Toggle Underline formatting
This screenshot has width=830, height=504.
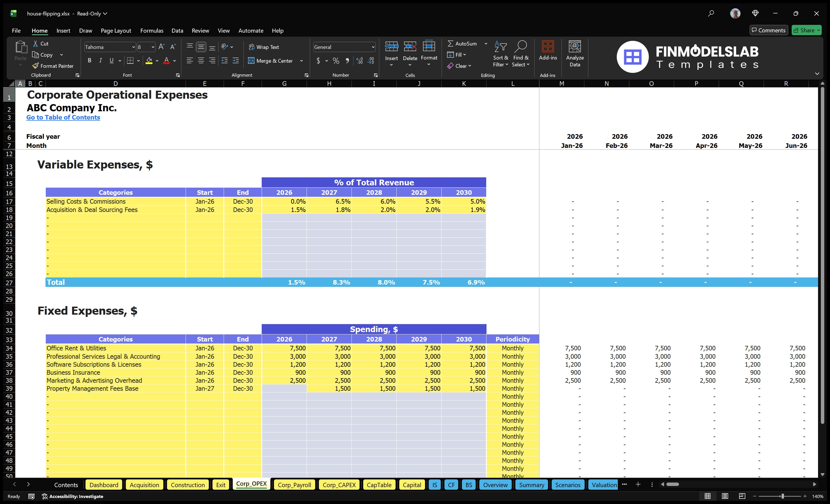pyautogui.click(x=112, y=61)
